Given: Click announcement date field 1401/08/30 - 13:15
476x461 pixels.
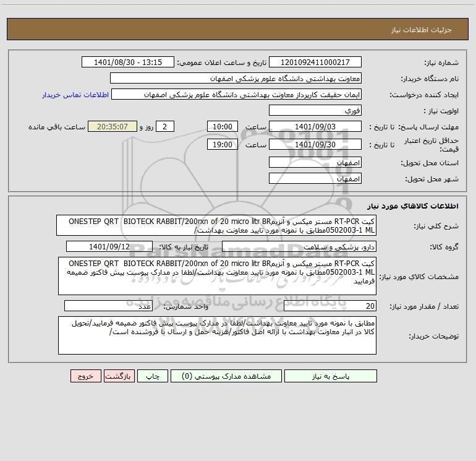Looking at the screenshot, I should (128, 62).
